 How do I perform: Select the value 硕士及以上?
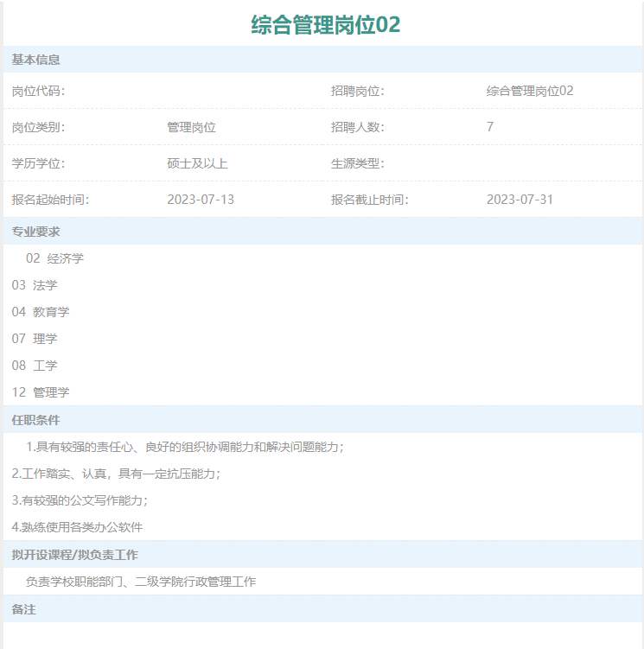[197, 163]
